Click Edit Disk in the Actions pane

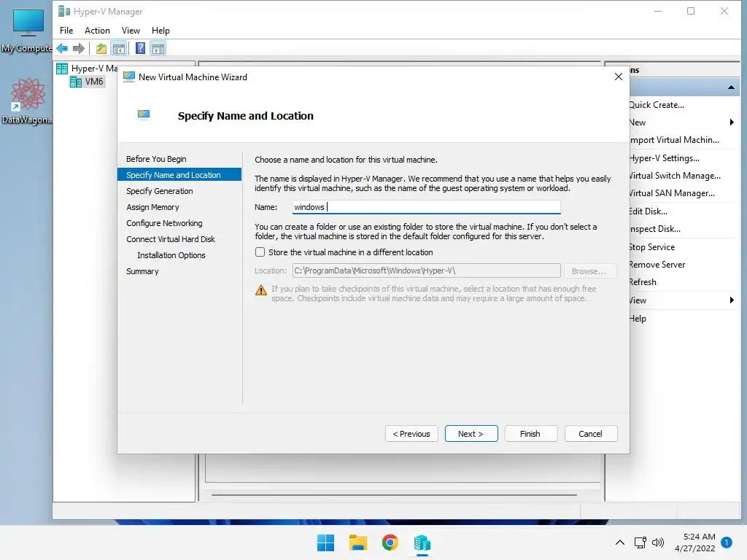coord(649,211)
